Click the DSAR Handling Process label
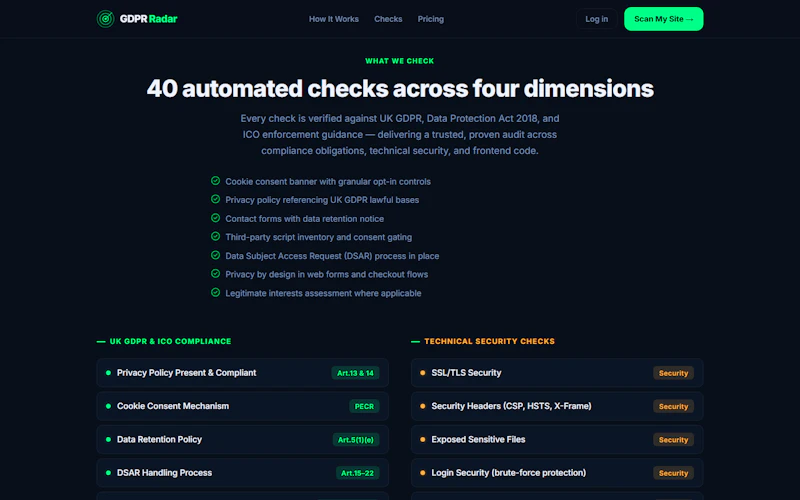Image resolution: width=800 pixels, height=500 pixels. tap(164, 473)
